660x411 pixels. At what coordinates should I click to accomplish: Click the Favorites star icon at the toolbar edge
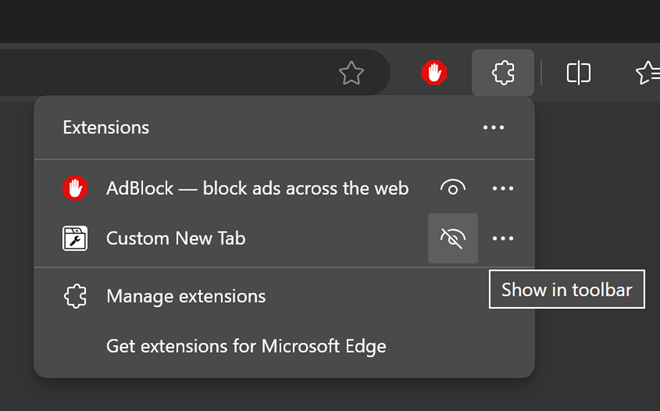pos(648,72)
